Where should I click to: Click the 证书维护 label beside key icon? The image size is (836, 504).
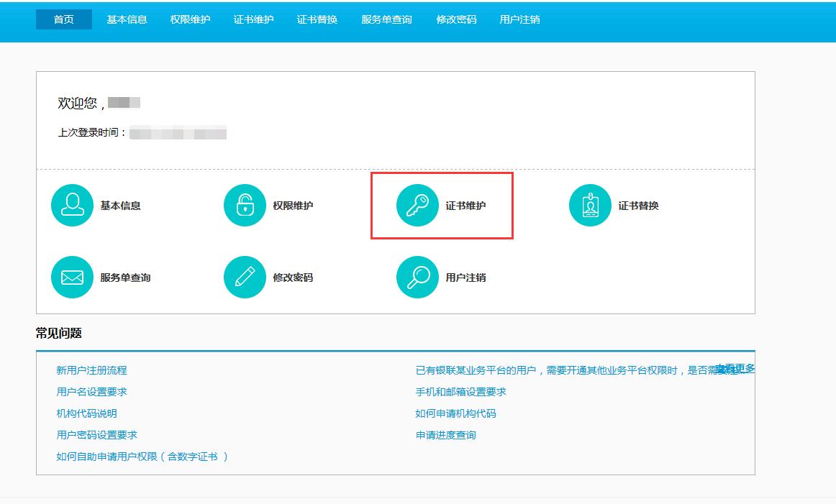[466, 206]
